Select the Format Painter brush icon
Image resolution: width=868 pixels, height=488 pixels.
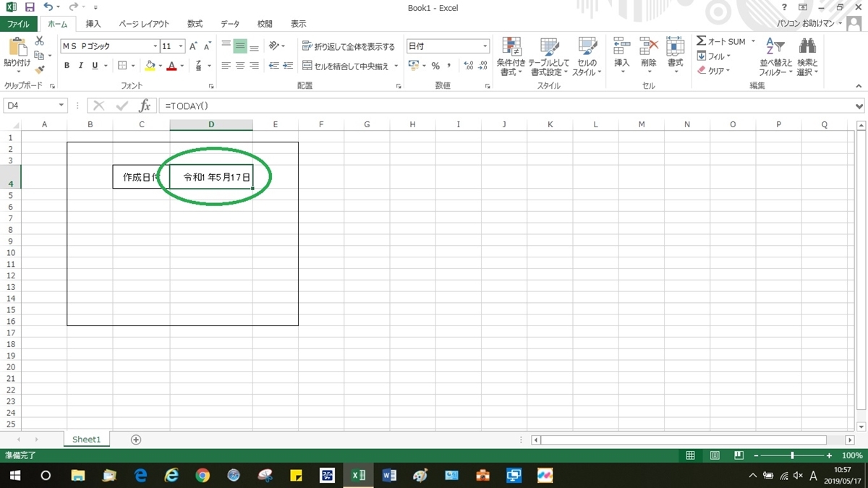click(x=40, y=69)
